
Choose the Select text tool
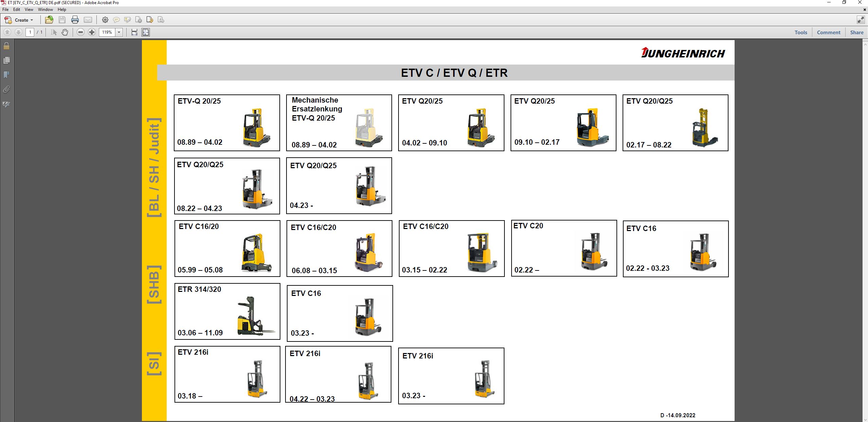(54, 32)
